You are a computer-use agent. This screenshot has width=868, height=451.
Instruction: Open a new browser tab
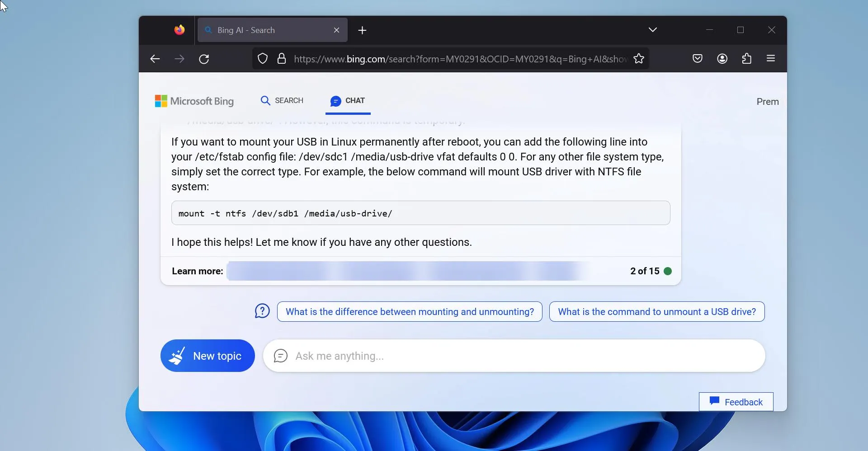click(362, 30)
